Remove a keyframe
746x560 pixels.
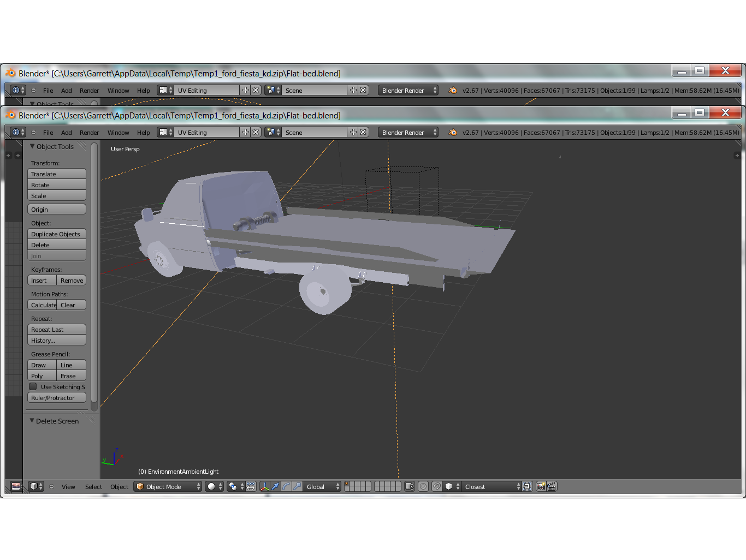(72, 281)
